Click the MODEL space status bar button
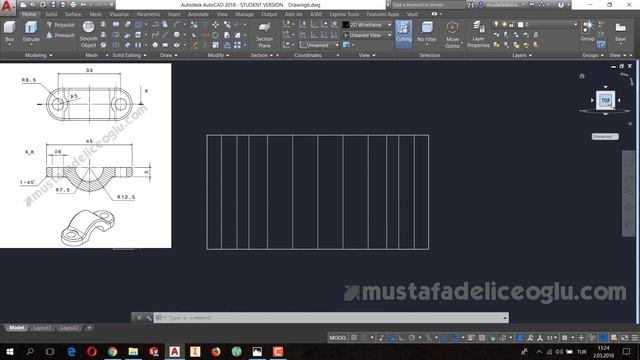The height and width of the screenshot is (360, 640). [338, 338]
